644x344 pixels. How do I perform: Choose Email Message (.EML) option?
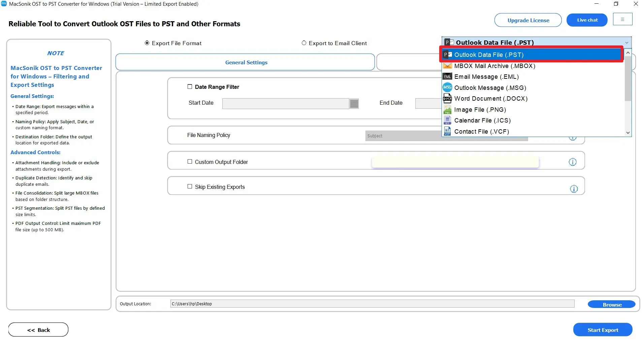533,77
